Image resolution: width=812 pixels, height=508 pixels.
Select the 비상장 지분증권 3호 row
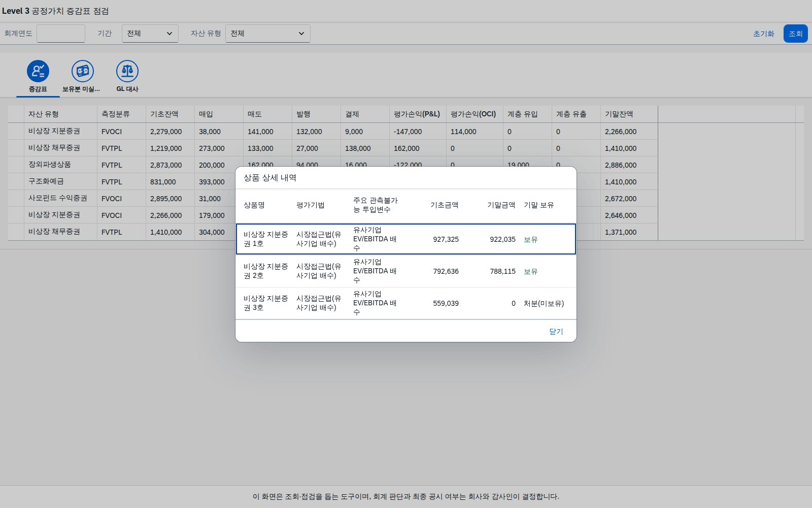click(406, 303)
